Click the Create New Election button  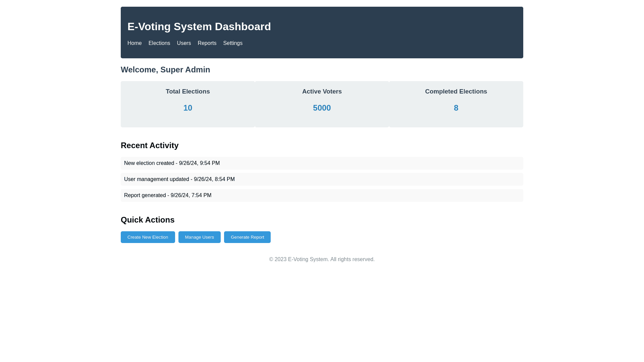pyautogui.click(x=148, y=237)
